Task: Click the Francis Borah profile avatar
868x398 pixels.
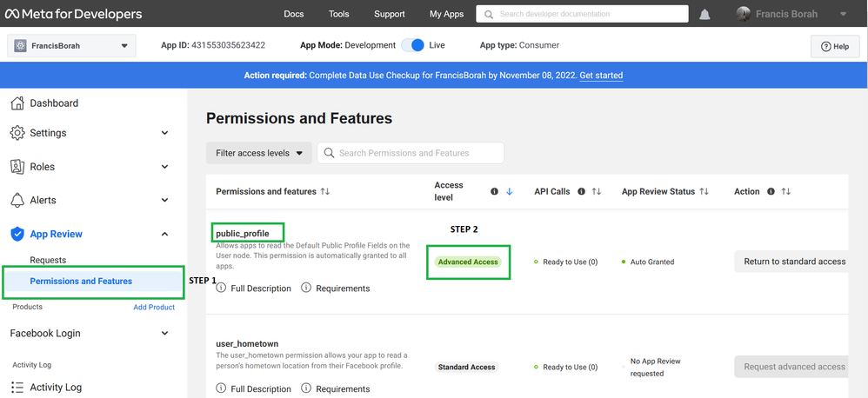Action: (743, 14)
